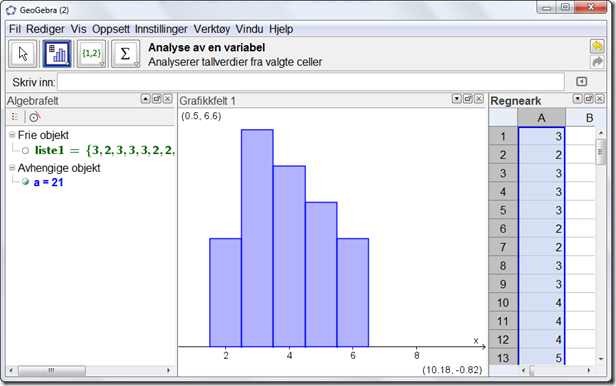Select spreadsheet row 1 header
The image size is (616, 386).
(x=503, y=136)
